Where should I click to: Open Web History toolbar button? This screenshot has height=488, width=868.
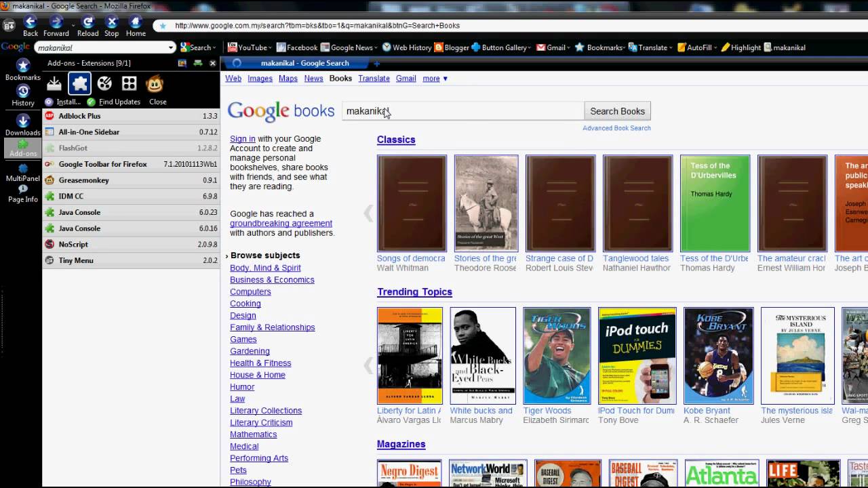(x=407, y=47)
